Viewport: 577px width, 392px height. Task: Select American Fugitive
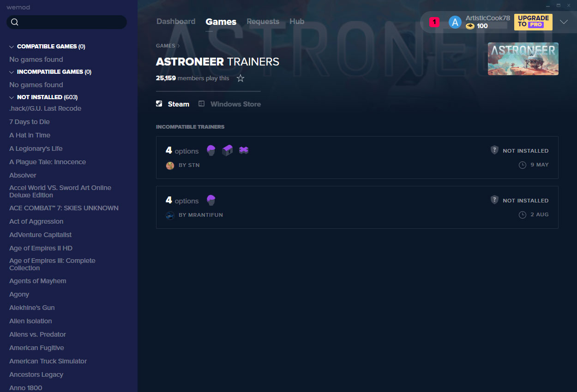37,348
